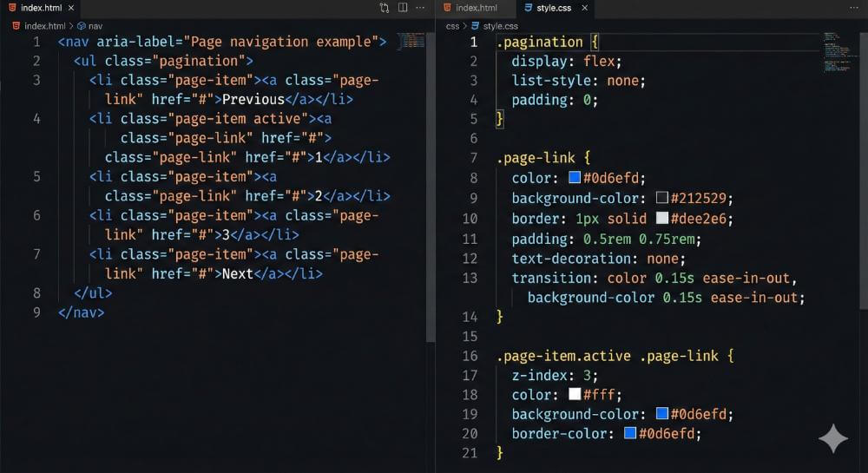Close the index.html tab in the left editor
This screenshot has width=868, height=473.
coord(71,8)
